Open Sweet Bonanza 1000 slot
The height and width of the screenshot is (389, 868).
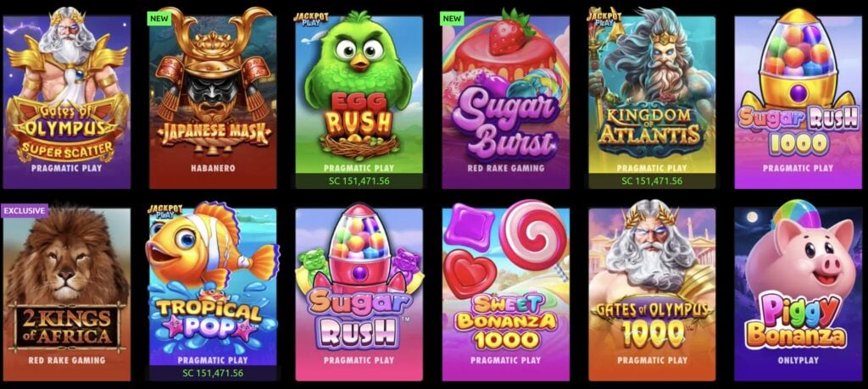505,291
